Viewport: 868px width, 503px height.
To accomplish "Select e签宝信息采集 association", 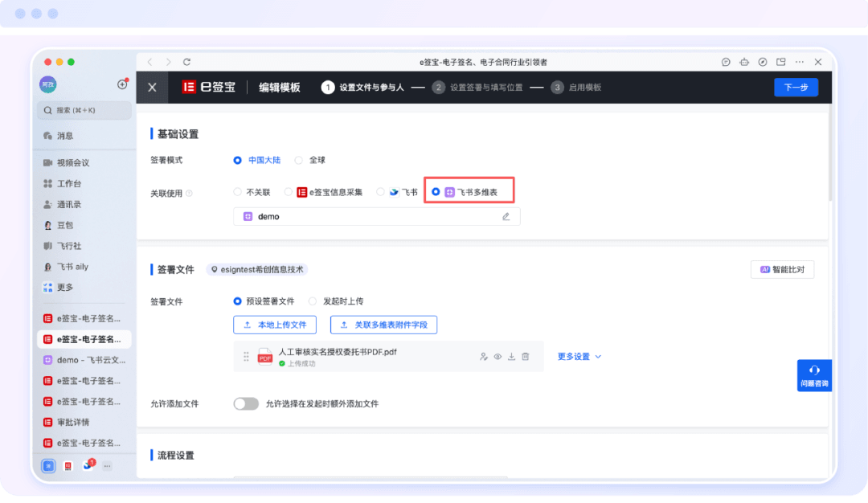I will click(323, 193).
